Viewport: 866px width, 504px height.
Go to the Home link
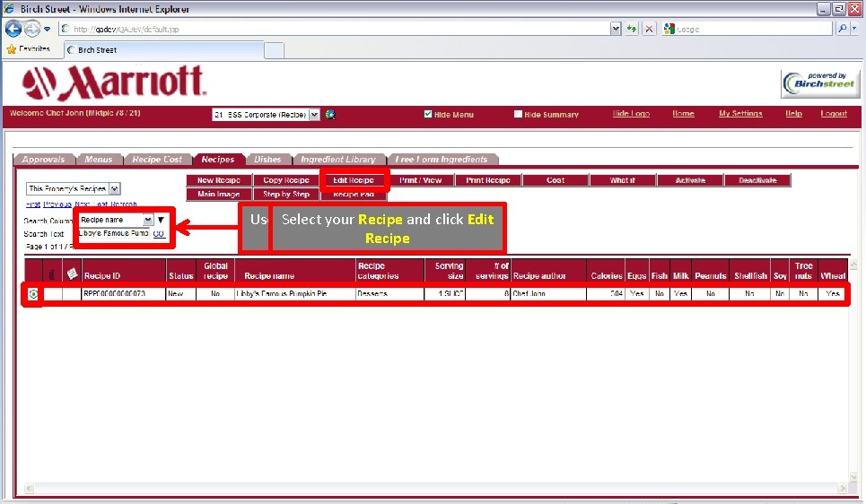tap(683, 113)
